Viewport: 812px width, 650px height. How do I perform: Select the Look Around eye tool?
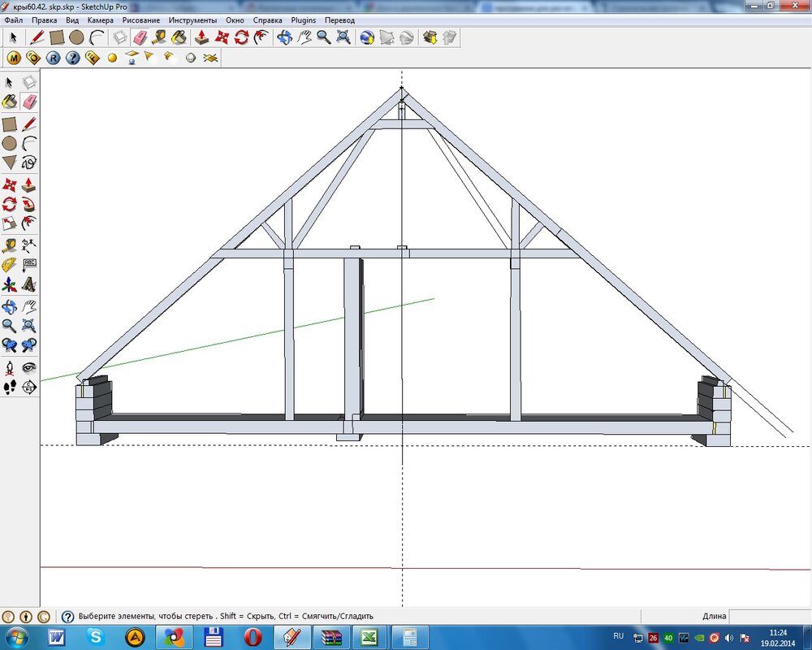point(29,367)
